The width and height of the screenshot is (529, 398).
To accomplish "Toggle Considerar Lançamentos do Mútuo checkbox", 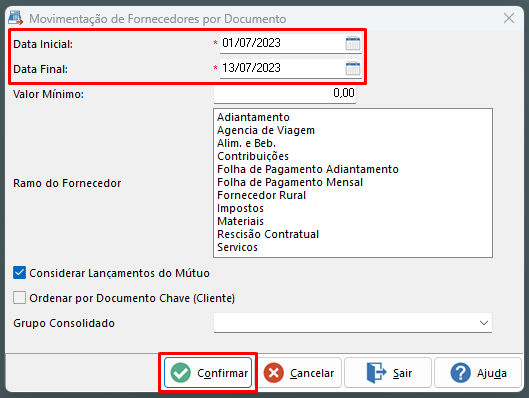I will coord(20,273).
